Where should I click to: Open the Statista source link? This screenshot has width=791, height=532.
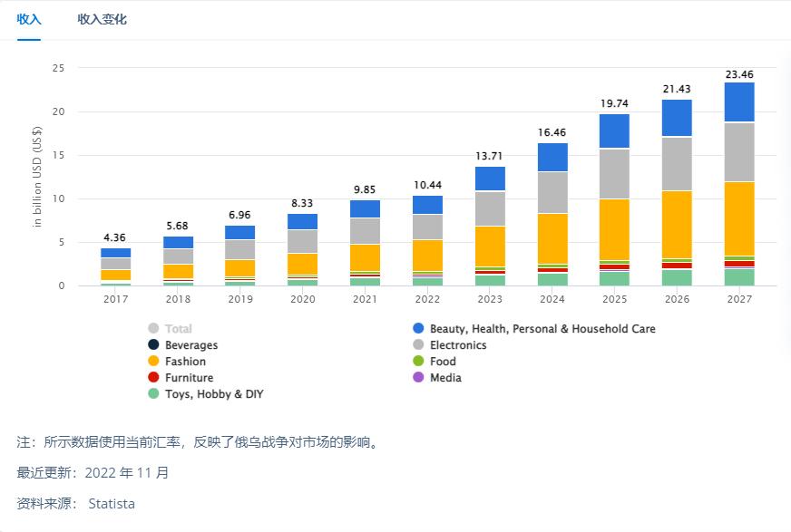pos(111,503)
